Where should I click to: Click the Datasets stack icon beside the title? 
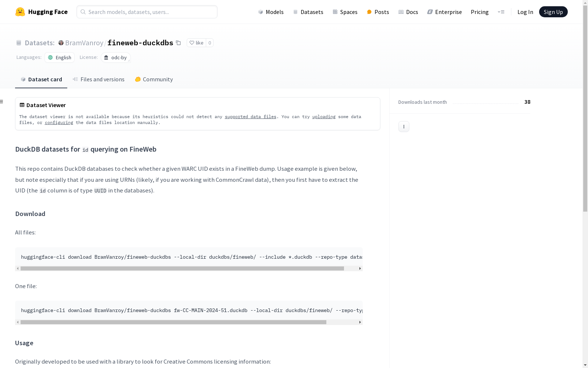(x=19, y=43)
